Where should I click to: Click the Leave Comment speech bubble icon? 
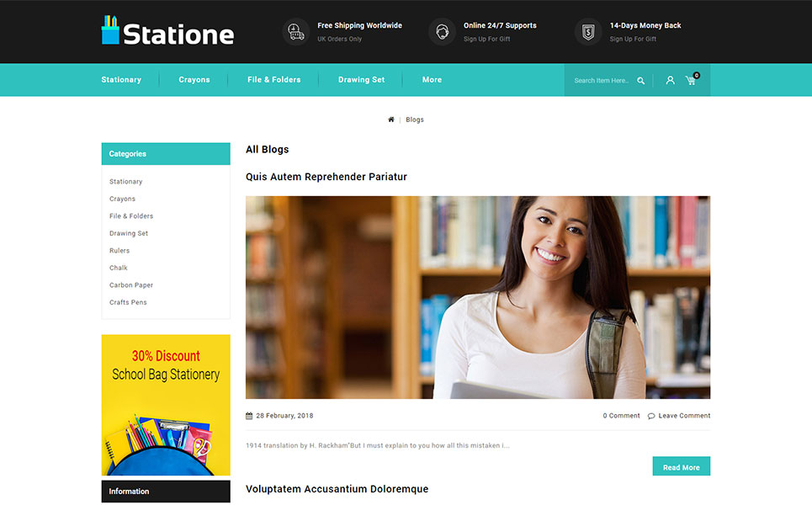coord(651,416)
